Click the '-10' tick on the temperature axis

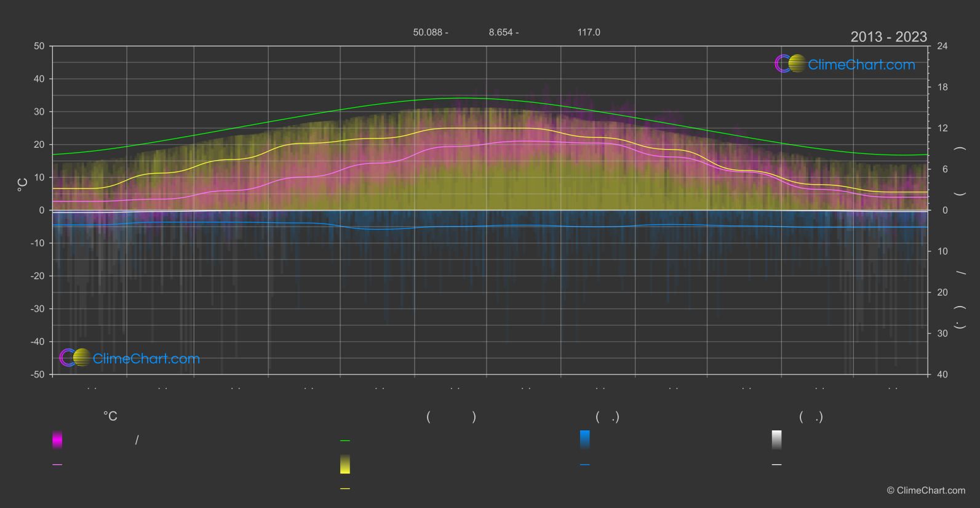(x=38, y=243)
